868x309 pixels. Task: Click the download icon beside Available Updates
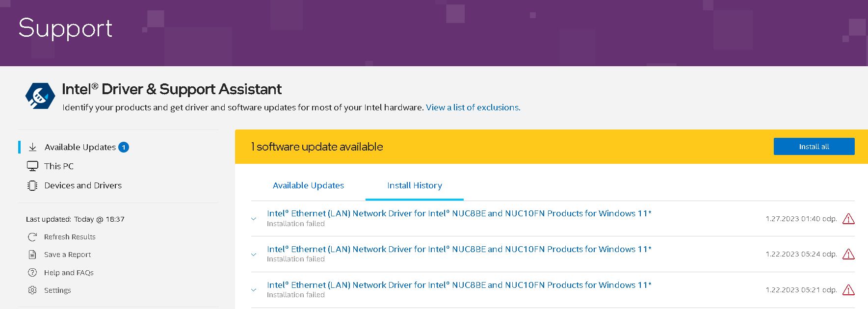32,147
